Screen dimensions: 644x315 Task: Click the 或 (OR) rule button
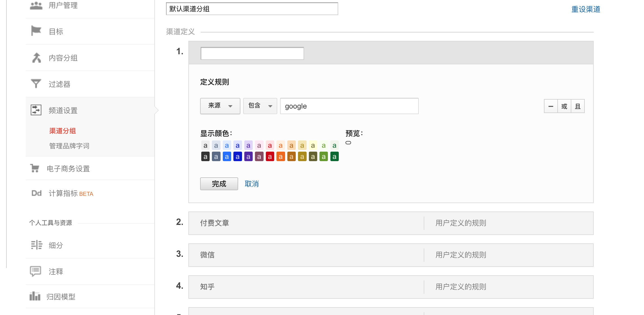(564, 106)
